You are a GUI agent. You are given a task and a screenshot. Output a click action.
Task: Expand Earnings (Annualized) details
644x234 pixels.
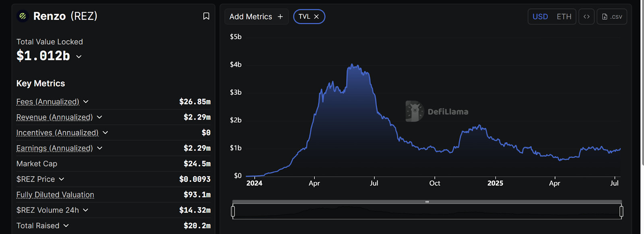pyautogui.click(x=100, y=148)
